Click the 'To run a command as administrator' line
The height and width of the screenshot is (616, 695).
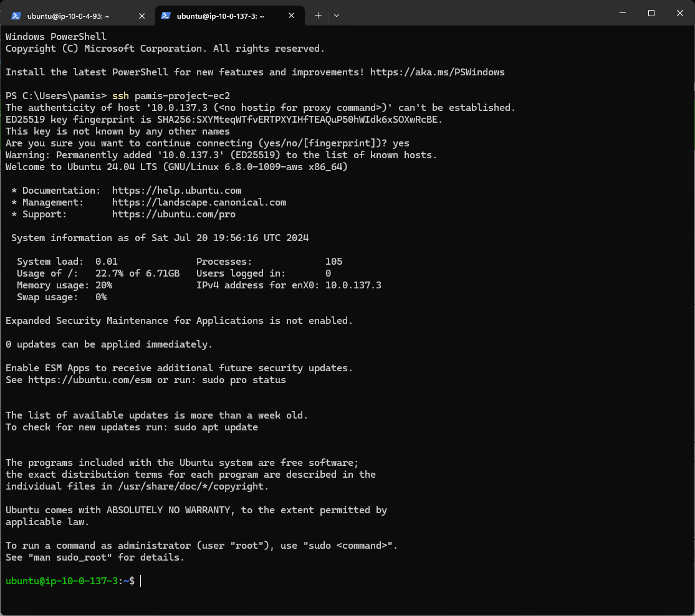click(x=202, y=546)
